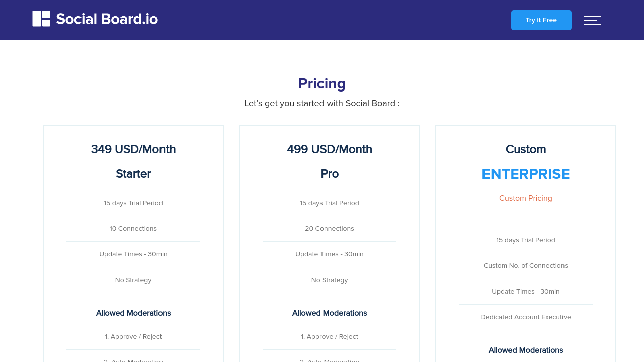The width and height of the screenshot is (644, 362).
Task: Click the Social Board.io brand name
Action: click(107, 19)
